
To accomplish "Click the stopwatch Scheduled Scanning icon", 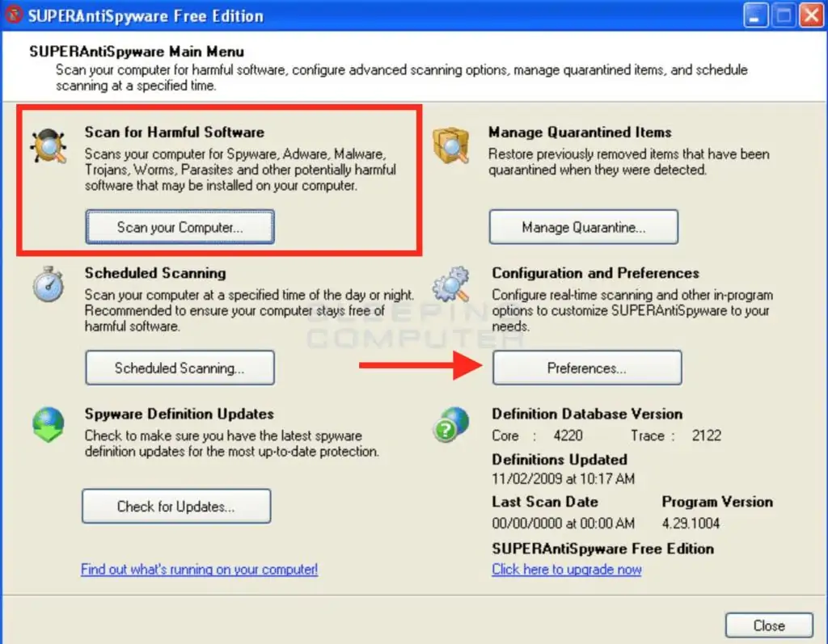I will click(x=48, y=284).
